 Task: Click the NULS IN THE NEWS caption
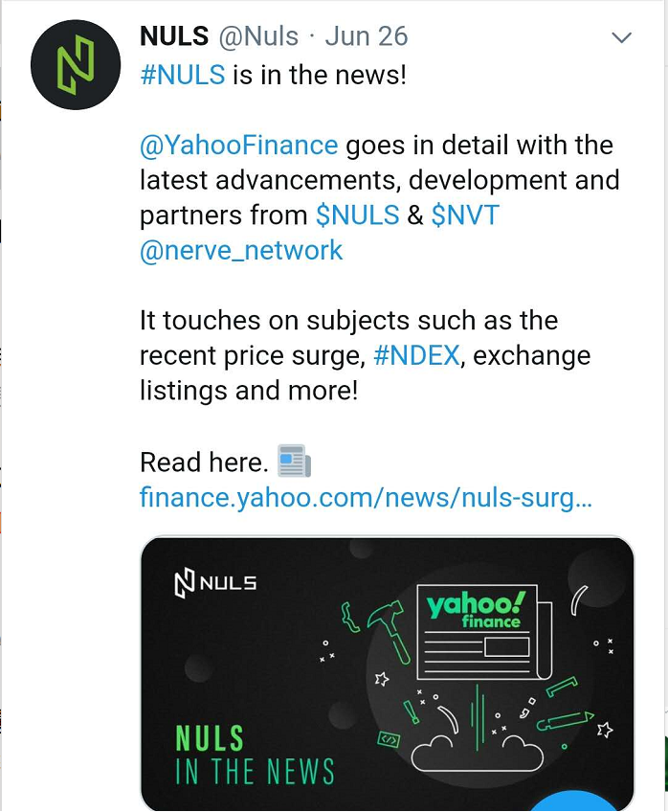pyautogui.click(x=255, y=755)
